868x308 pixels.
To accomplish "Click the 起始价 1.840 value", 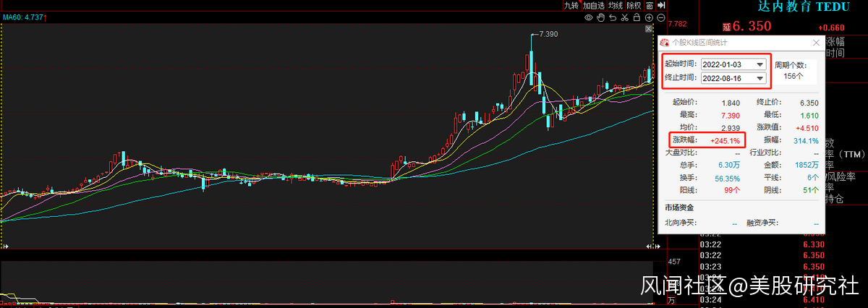I will pyautogui.click(x=731, y=103).
